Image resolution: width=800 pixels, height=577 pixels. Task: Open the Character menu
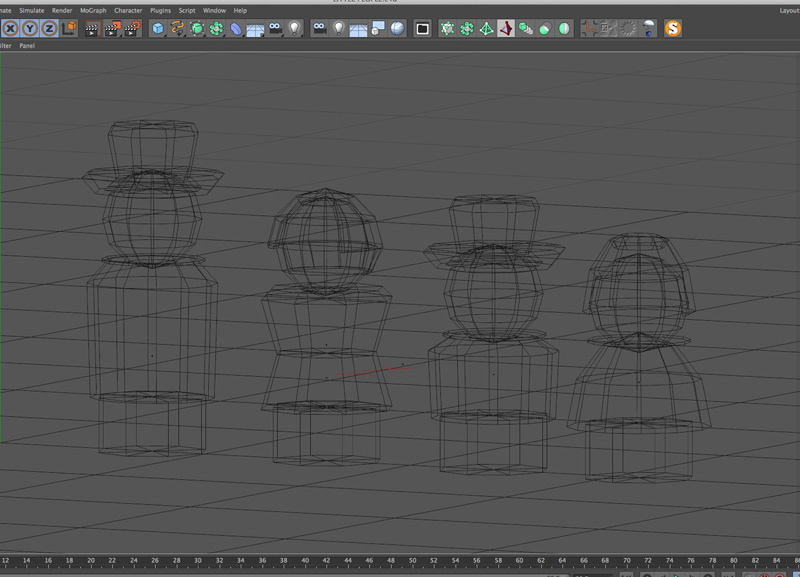tap(128, 10)
